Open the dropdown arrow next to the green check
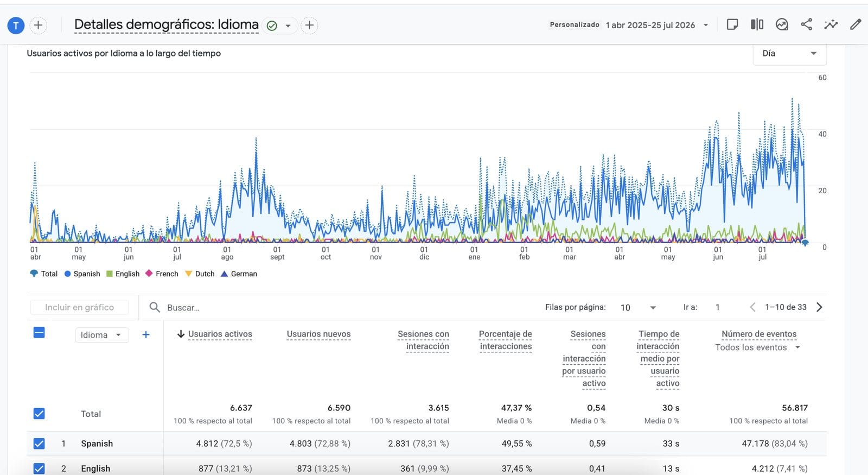This screenshot has width=868, height=475. point(288,26)
